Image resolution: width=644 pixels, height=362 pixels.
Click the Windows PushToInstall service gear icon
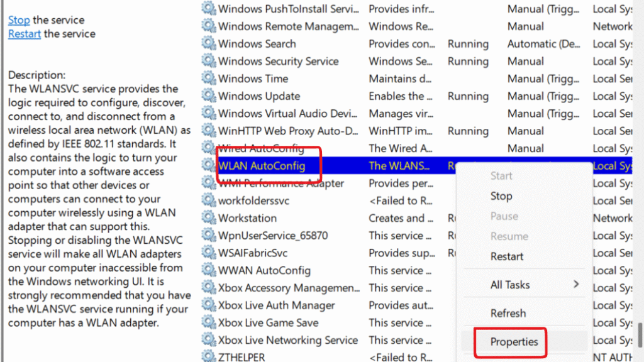pyautogui.click(x=209, y=8)
